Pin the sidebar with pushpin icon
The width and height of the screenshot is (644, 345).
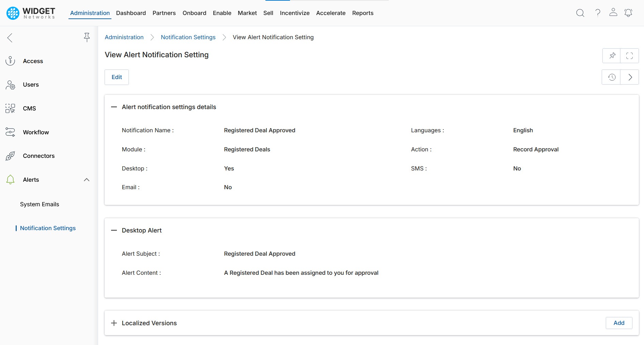pos(87,37)
